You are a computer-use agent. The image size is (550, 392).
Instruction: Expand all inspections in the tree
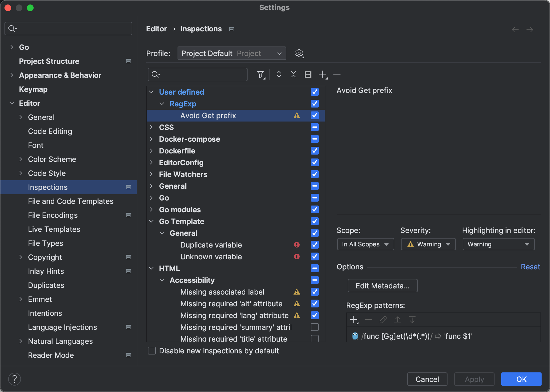(279, 74)
